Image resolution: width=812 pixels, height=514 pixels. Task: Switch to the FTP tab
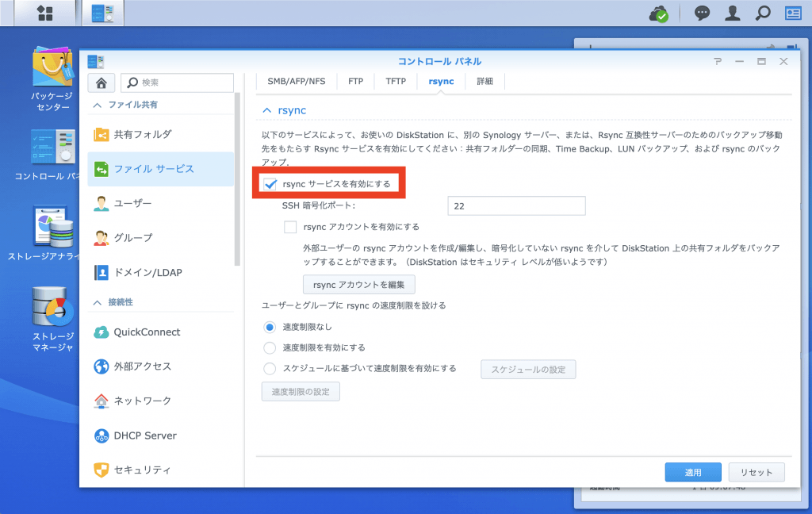coord(355,81)
